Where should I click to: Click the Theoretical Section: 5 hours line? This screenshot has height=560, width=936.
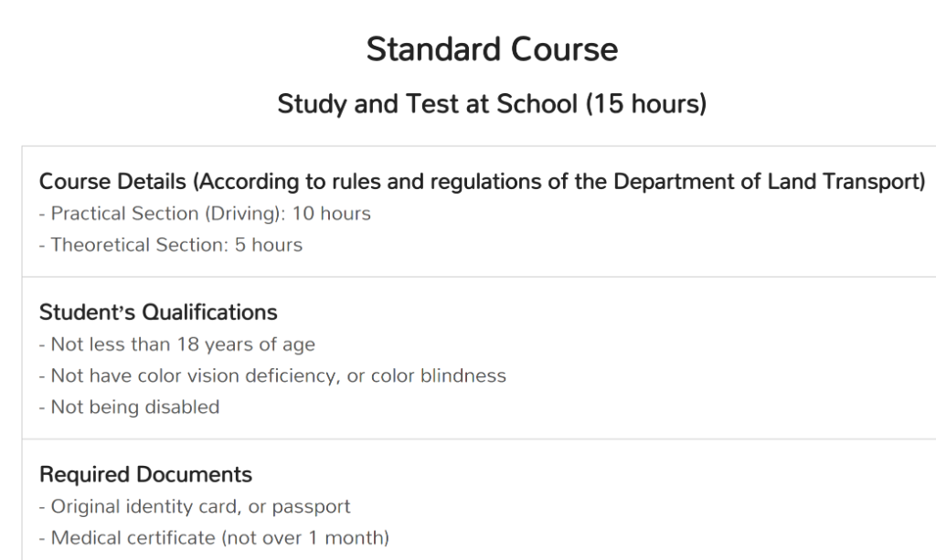pyautogui.click(x=171, y=245)
